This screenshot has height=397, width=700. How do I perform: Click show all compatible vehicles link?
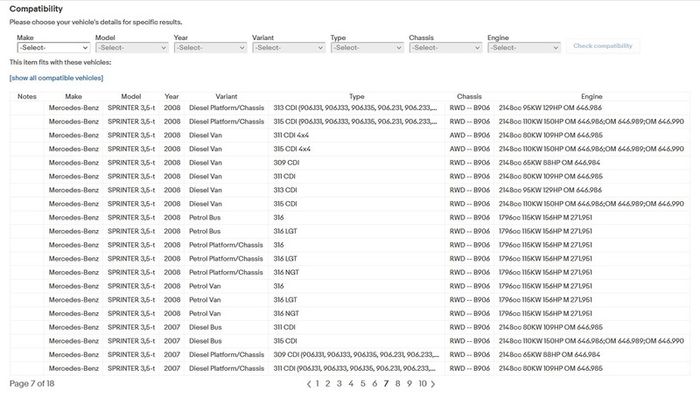[56, 78]
